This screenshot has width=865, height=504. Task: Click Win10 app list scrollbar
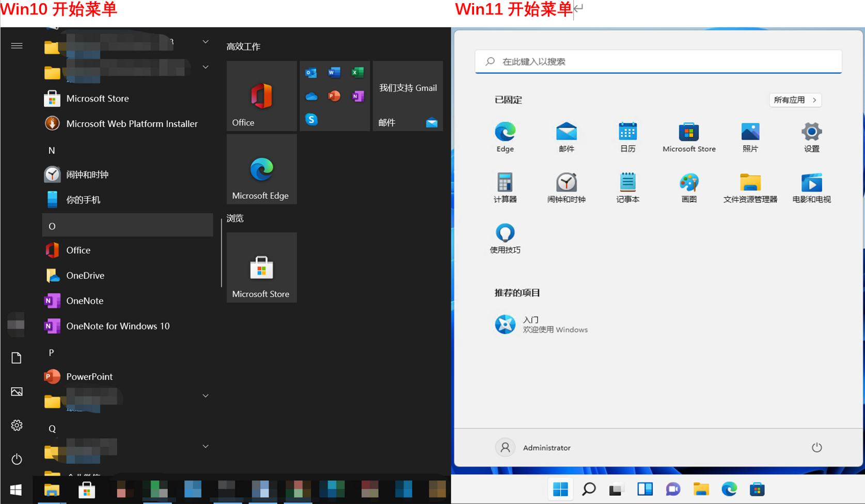coord(222,253)
